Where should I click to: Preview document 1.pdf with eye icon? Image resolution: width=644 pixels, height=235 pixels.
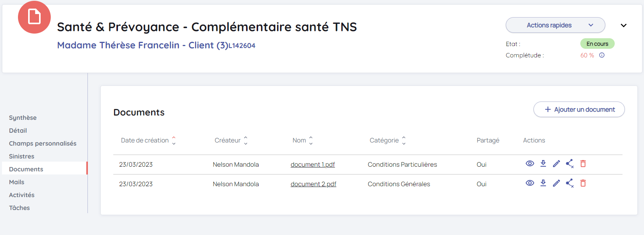[x=530, y=164]
